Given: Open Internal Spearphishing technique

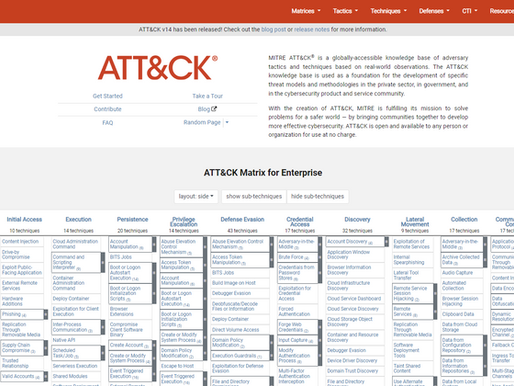Looking at the screenshot, I should [x=409, y=260].
